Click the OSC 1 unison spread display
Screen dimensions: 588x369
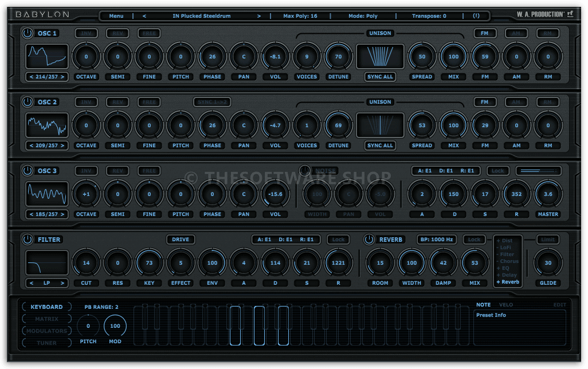tap(380, 56)
